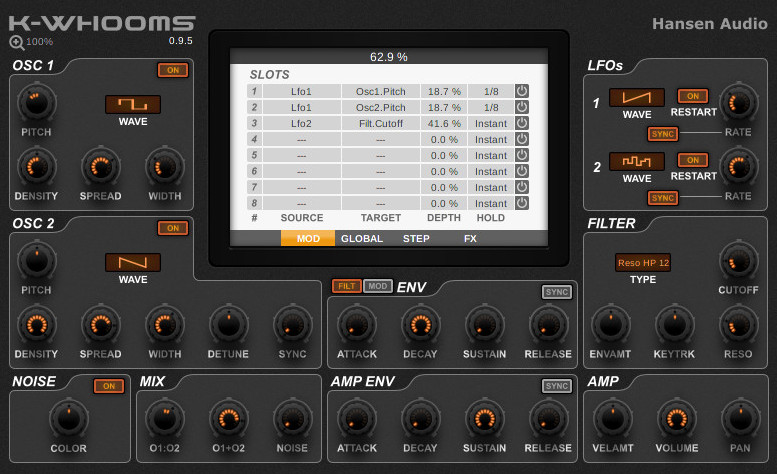Toggle power icon for slot 7
This screenshot has width=777, height=474.
(521, 187)
